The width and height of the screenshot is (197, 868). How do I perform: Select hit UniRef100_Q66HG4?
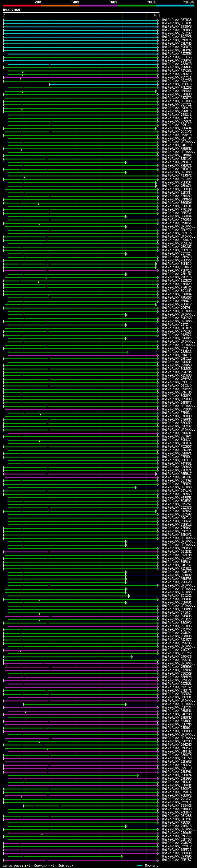pos(177,216)
